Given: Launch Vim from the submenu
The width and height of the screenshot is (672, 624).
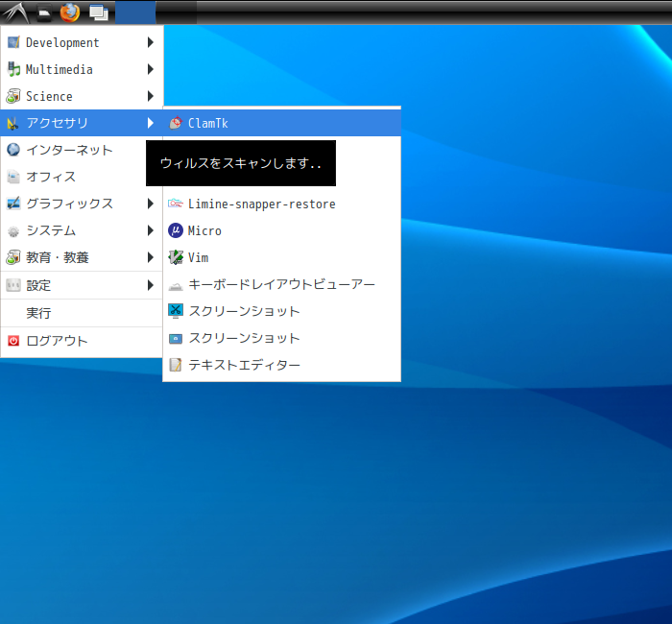Looking at the screenshot, I should click(x=282, y=257).
